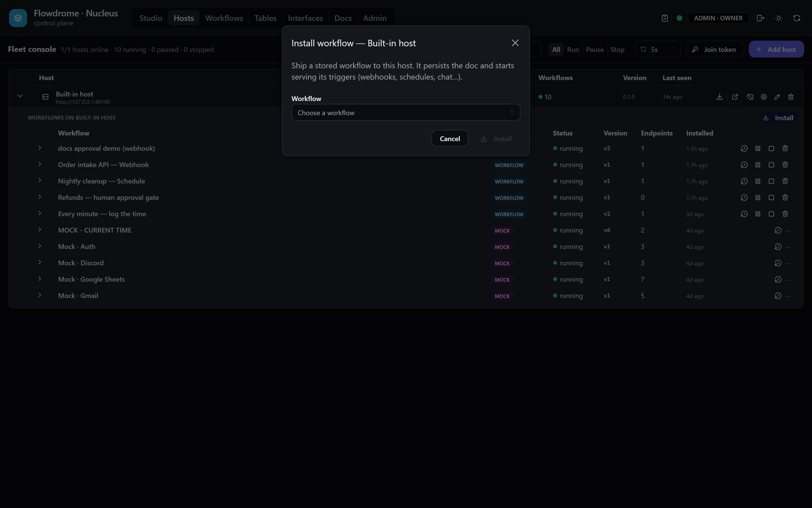The image size is (812, 508).
Task: Go to the Interfaces tab
Action: 305,18
